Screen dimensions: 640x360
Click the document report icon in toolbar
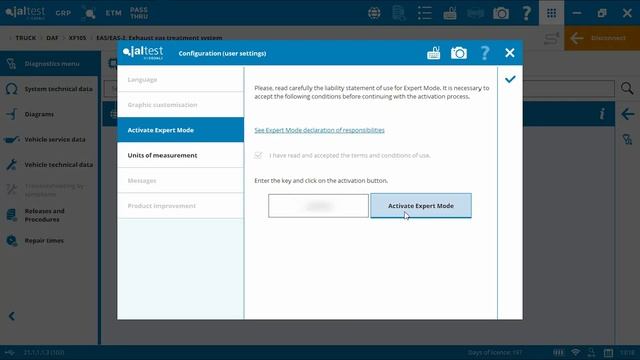(399, 13)
